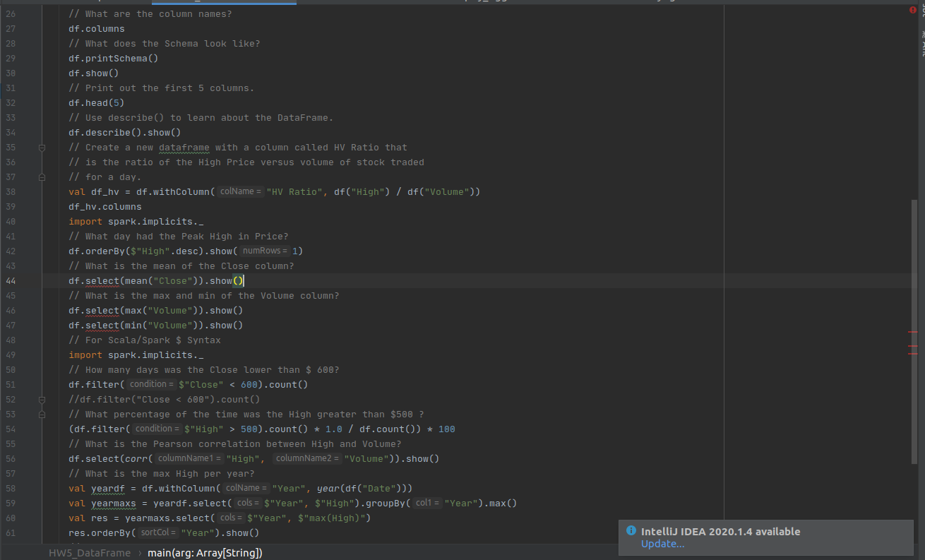The width and height of the screenshot is (925, 560).
Task: Click the Update... link in notification
Action: pos(662,544)
